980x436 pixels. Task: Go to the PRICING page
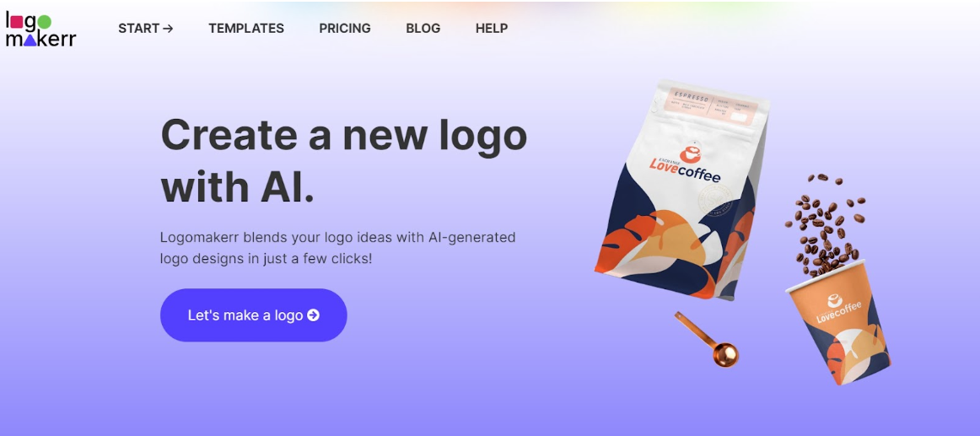click(x=345, y=28)
